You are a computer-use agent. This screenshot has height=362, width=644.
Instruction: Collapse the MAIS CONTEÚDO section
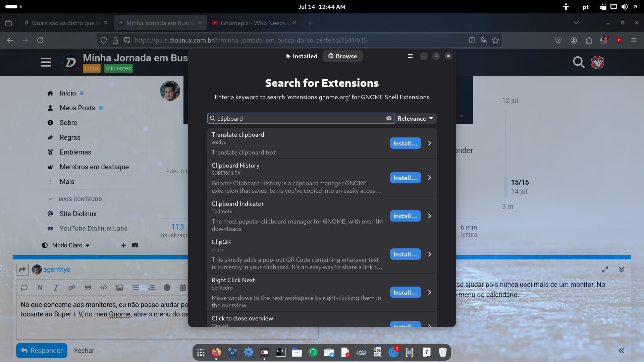point(50,199)
